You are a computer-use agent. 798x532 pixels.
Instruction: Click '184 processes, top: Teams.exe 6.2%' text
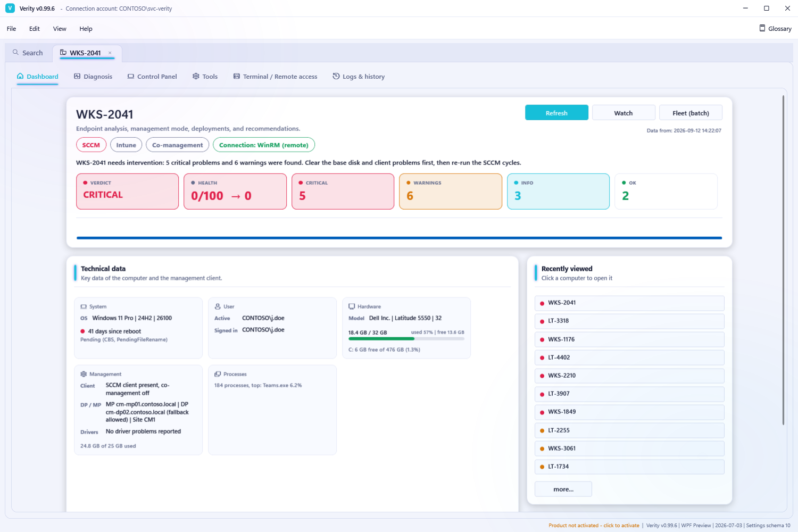(x=258, y=385)
